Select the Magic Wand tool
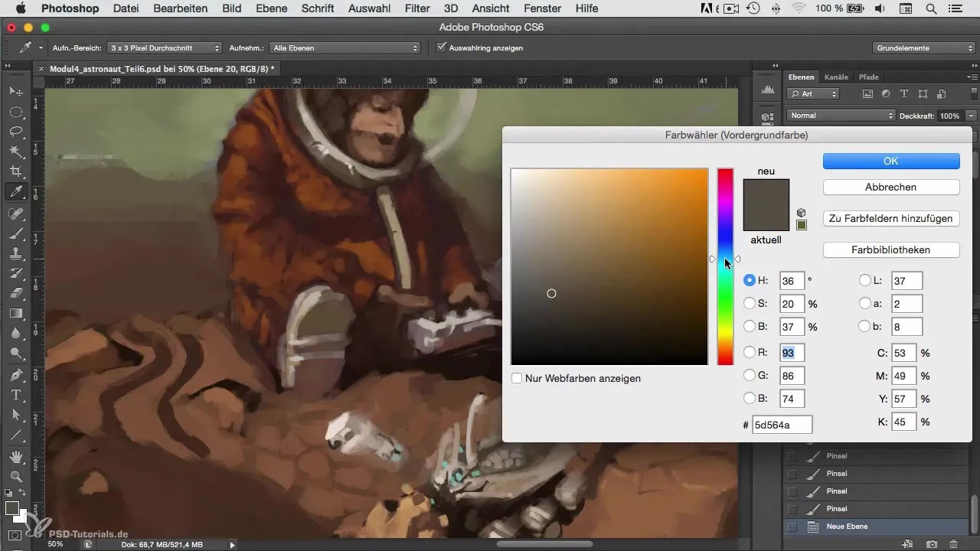The image size is (980, 551). pos(15,152)
